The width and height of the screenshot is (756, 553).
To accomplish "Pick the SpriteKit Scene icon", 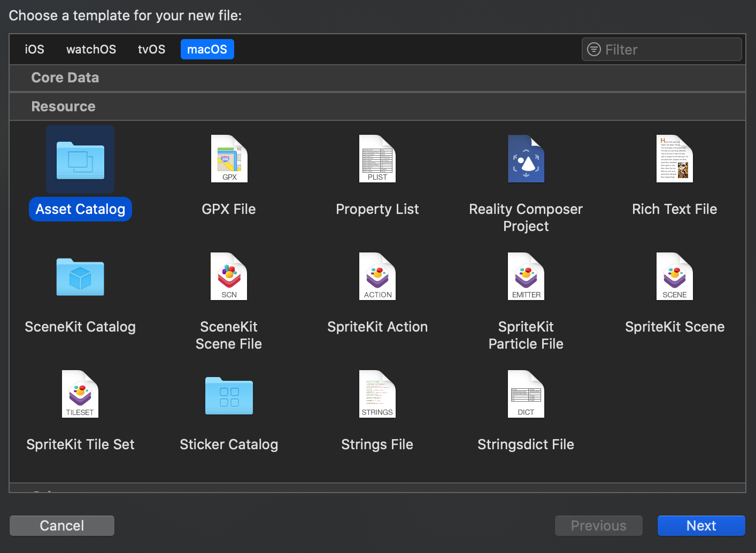I will [675, 276].
